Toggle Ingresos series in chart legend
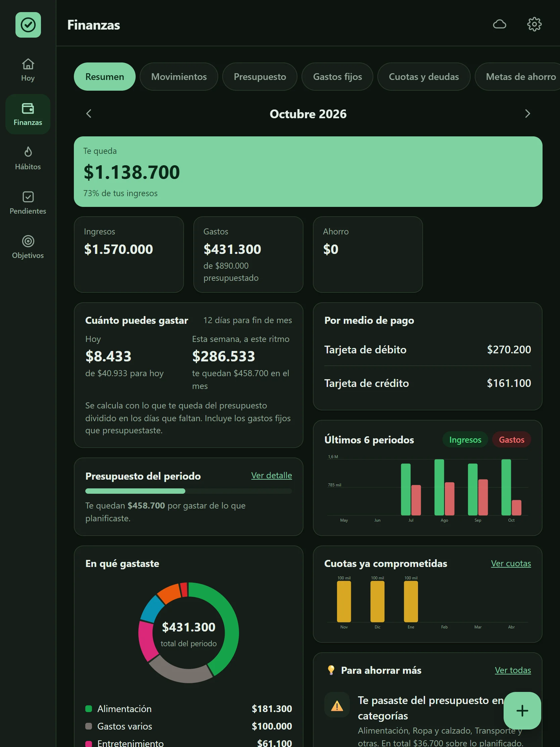Image resolution: width=560 pixels, height=747 pixels. (465, 440)
